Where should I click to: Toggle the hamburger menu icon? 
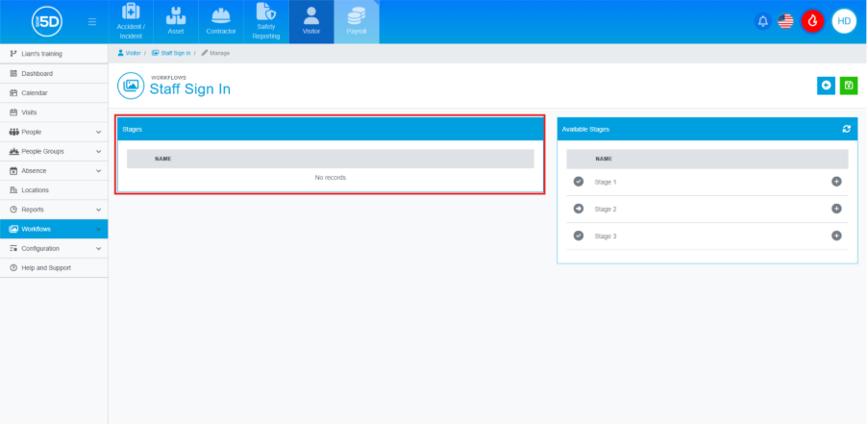[x=91, y=21]
